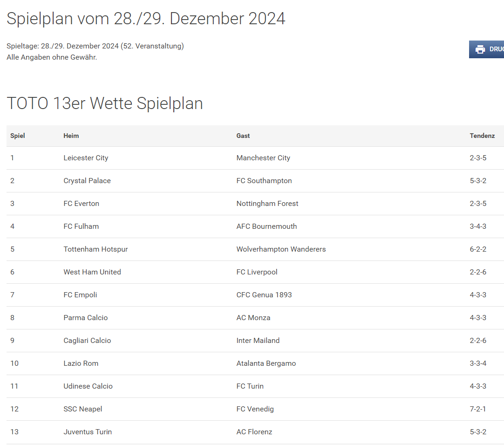Screen dimensions: 504x445
Task: Select the Tendenz column header
Action: (482, 136)
